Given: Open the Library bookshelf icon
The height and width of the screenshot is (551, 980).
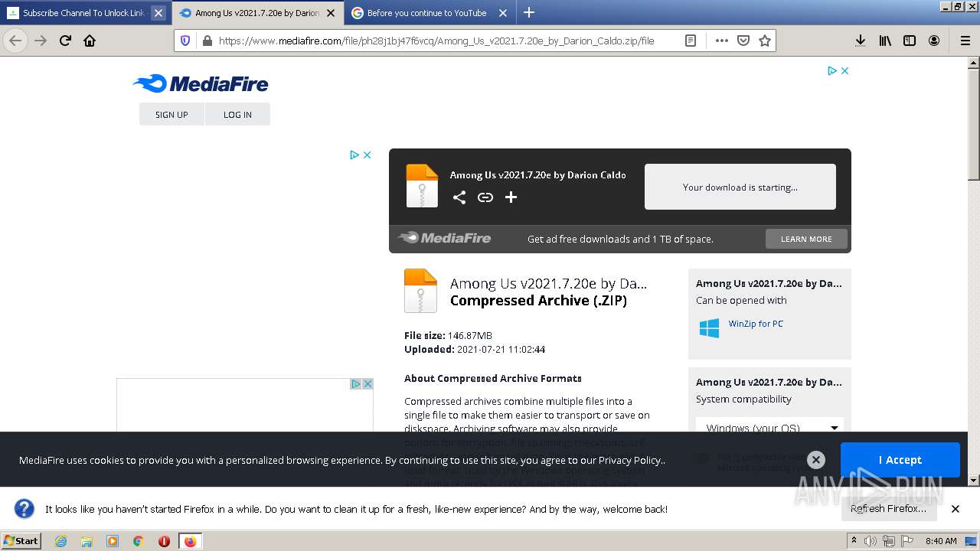Looking at the screenshot, I should point(885,41).
